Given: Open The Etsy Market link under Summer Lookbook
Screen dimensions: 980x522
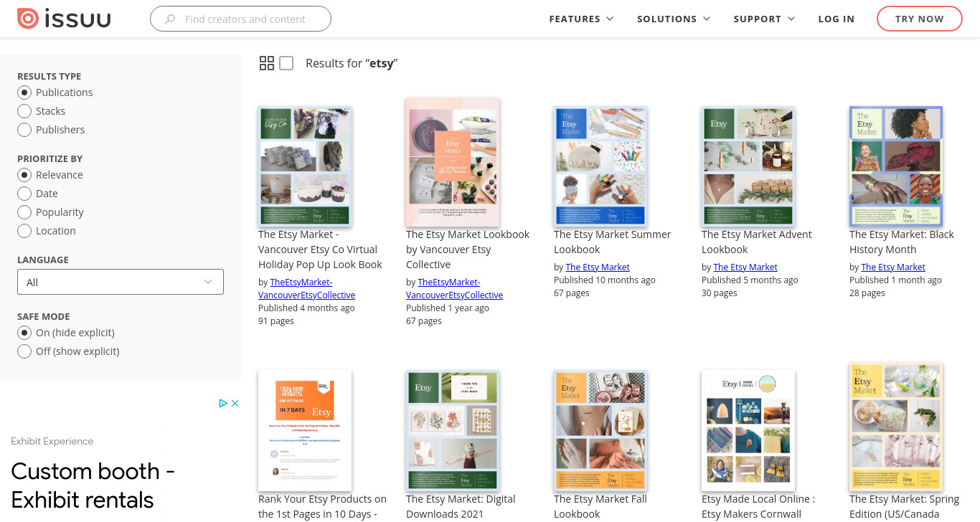Looking at the screenshot, I should (598, 267).
